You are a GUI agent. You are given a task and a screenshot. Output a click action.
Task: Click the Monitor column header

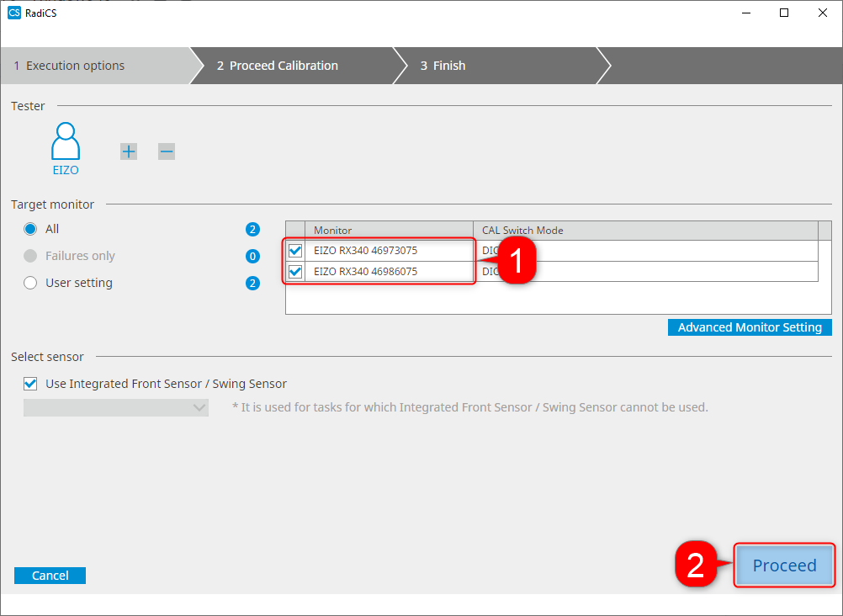click(x=390, y=231)
